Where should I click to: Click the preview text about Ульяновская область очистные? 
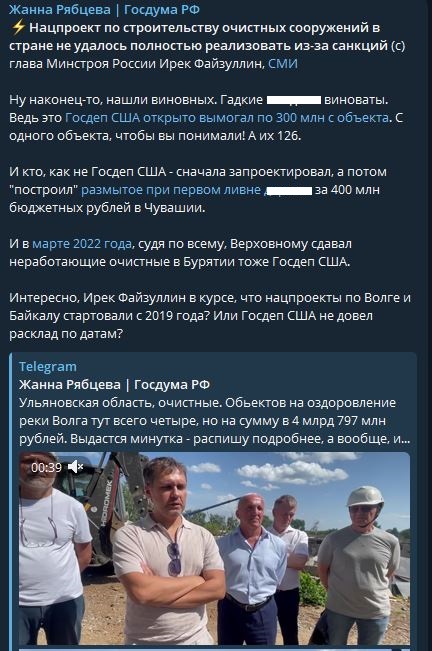(x=214, y=421)
